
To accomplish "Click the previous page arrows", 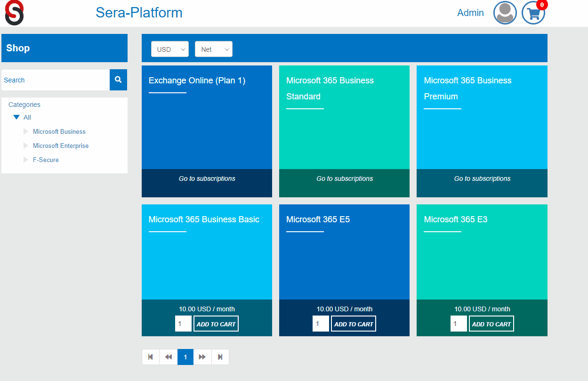I will pyautogui.click(x=168, y=357).
